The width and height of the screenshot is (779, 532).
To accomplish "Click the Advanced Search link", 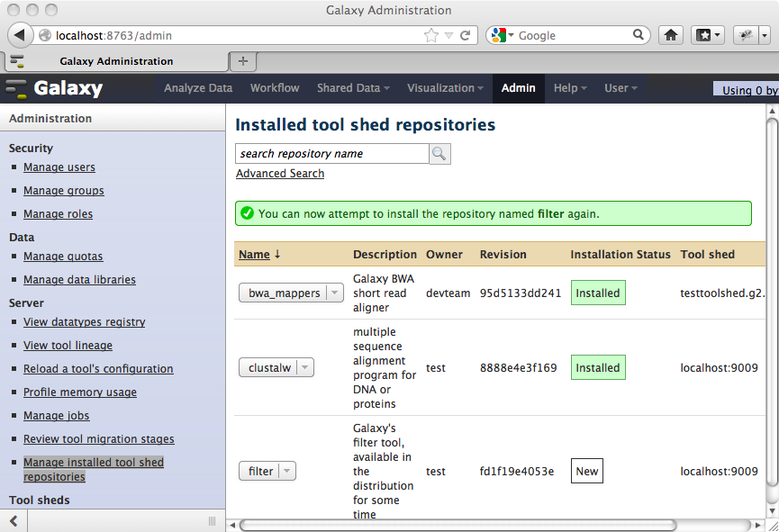I will [x=280, y=174].
